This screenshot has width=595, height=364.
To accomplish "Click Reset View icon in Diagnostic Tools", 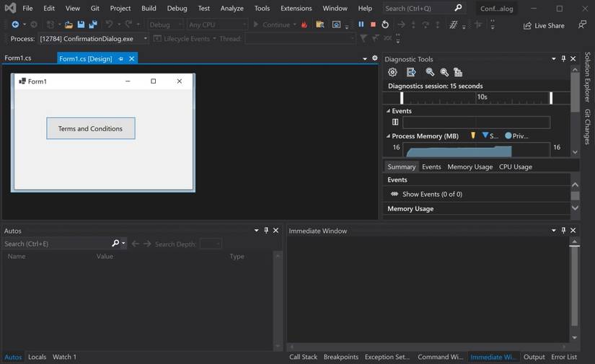I will pyautogui.click(x=458, y=72).
